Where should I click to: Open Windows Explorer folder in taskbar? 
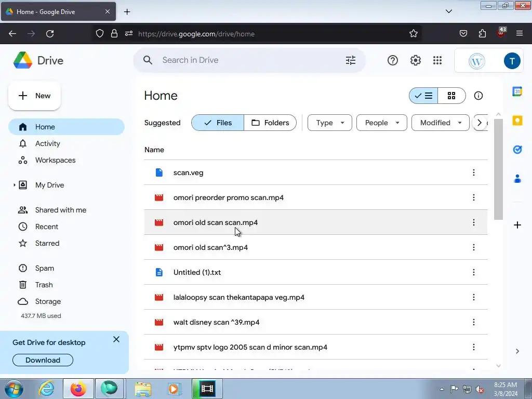[143, 389]
